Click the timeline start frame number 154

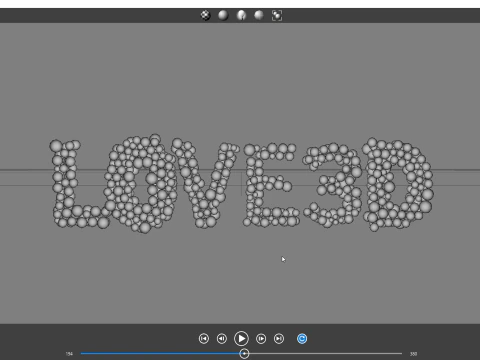coord(69,354)
